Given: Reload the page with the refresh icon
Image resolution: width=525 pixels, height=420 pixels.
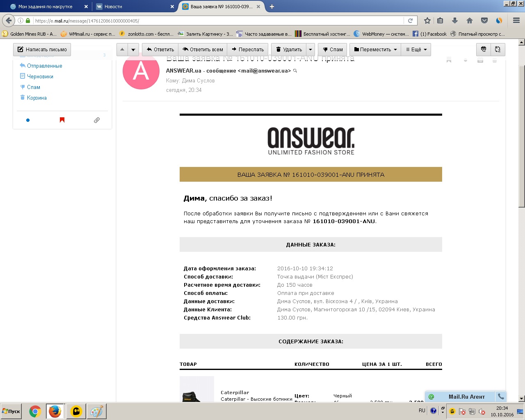Looking at the screenshot, I should 410,21.
